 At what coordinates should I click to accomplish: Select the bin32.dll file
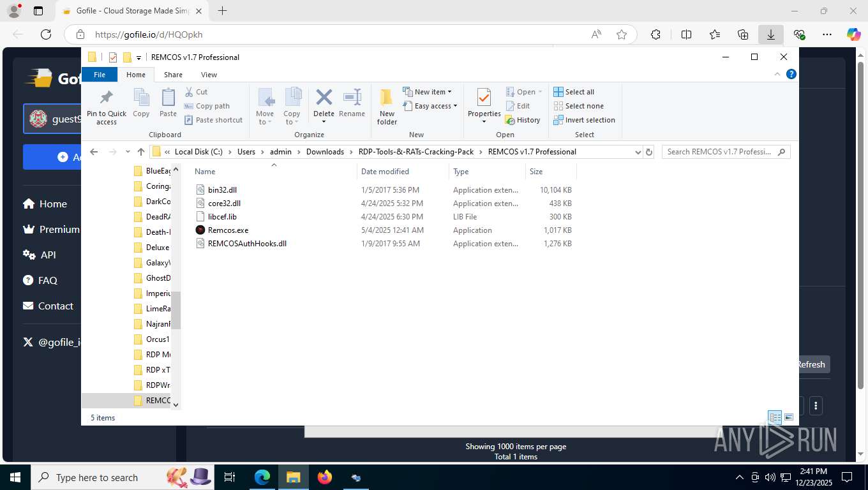coord(222,190)
